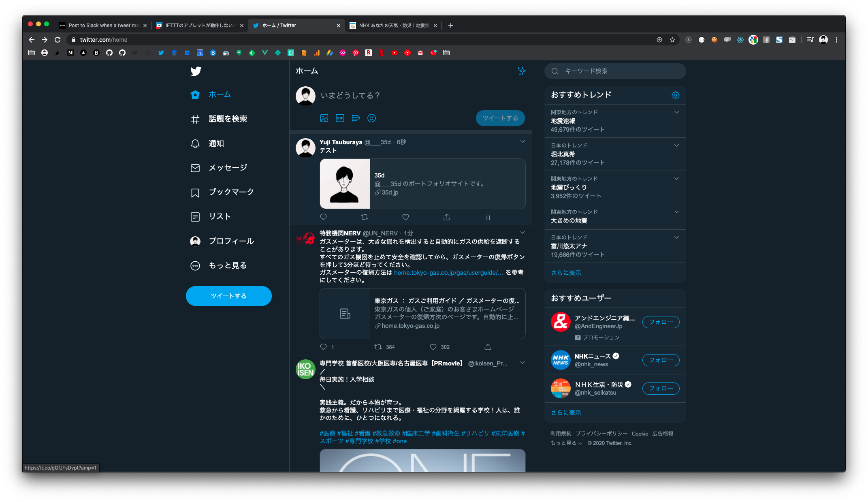Click the sparkle top tweets icon

[x=522, y=71]
